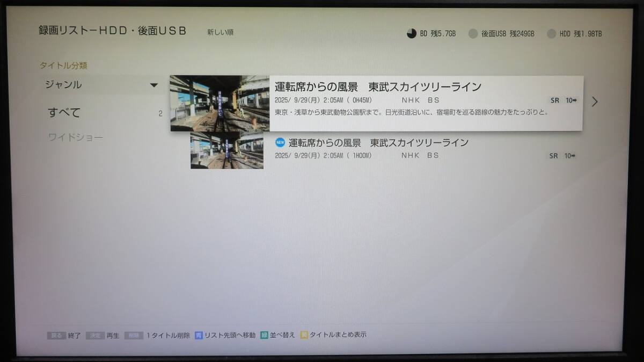The image size is (644, 362).
Task: Click the 録画リストーHDD・後面USB heading
Action: coord(113,31)
